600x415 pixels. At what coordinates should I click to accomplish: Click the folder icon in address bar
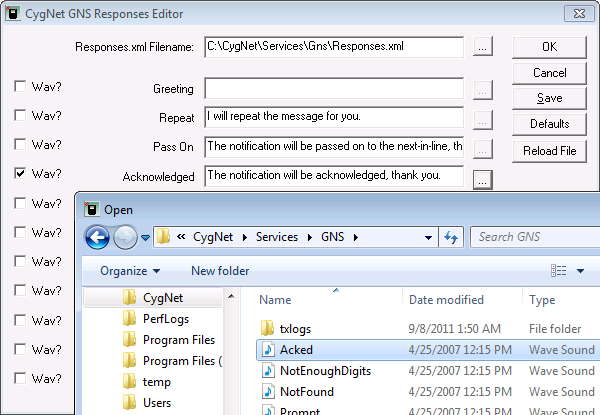coord(163,237)
